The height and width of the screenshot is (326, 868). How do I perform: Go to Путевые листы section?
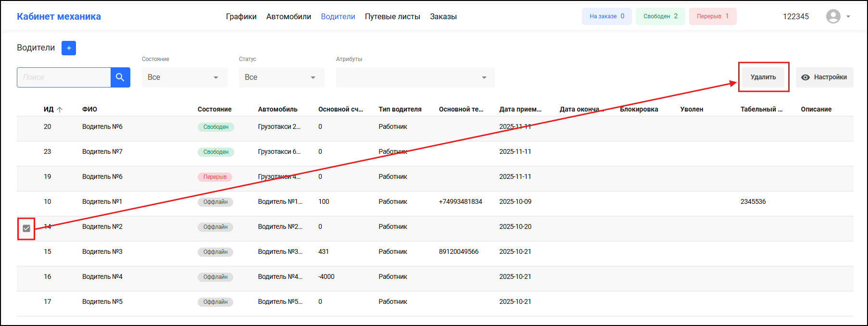(x=392, y=16)
